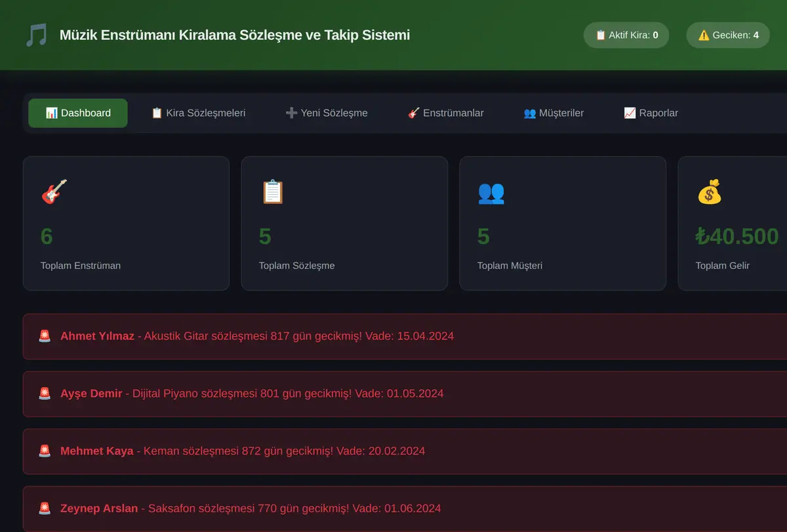View the Raporlar tab
This screenshot has width=787, height=532.
point(651,113)
